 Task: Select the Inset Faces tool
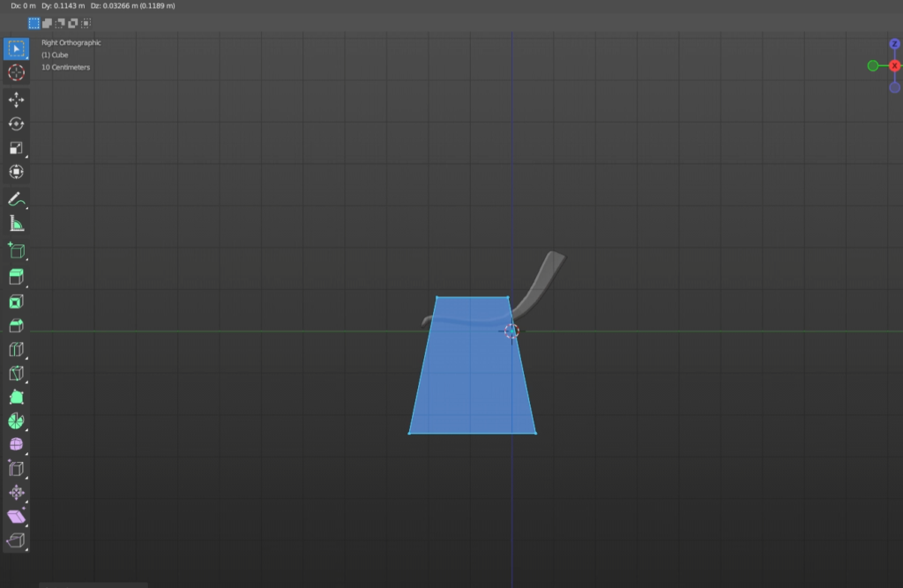16,301
